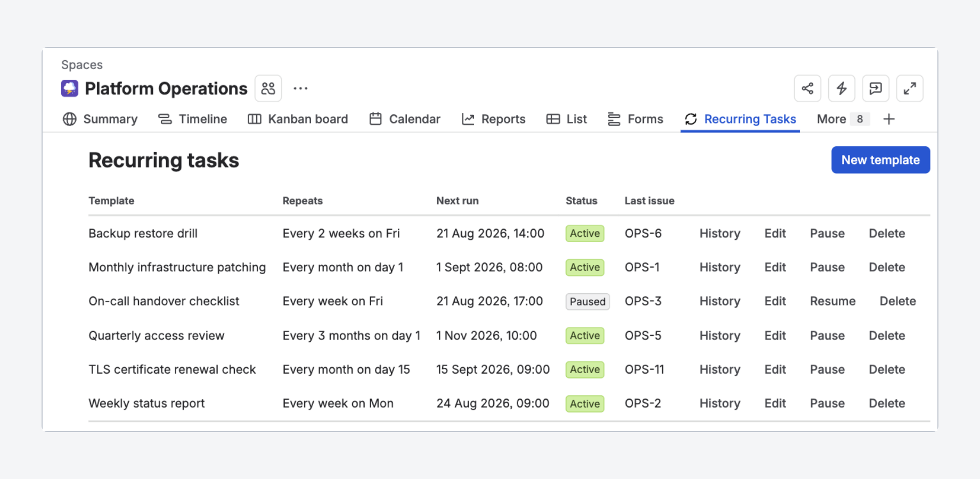Delete the On-call handover checklist template

tap(898, 301)
